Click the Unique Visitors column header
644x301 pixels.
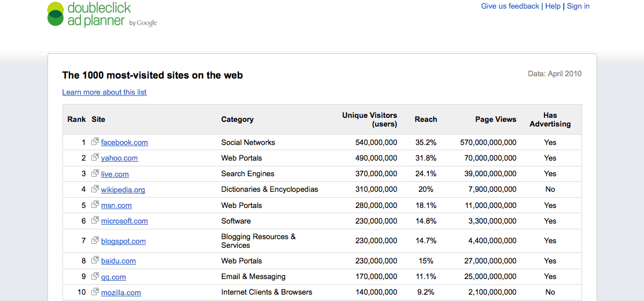[369, 120]
